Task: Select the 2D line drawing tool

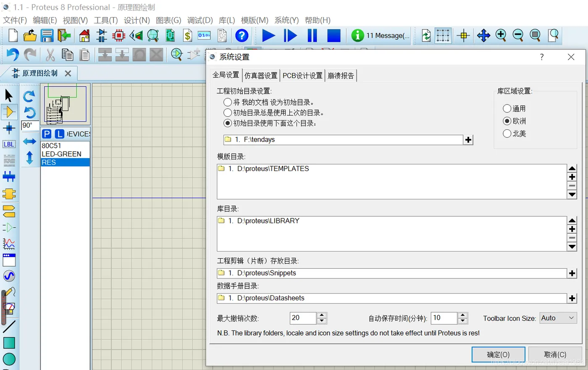Action: coord(9,326)
